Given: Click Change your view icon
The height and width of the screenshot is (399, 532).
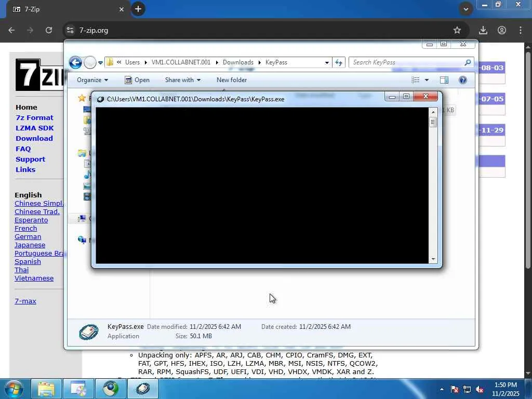Looking at the screenshot, I should (416, 80).
